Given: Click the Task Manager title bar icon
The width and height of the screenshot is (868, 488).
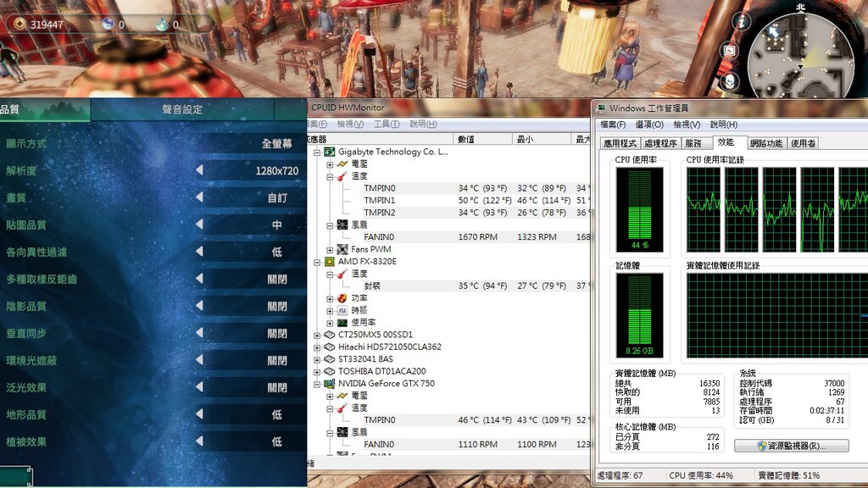Looking at the screenshot, I should 601,108.
